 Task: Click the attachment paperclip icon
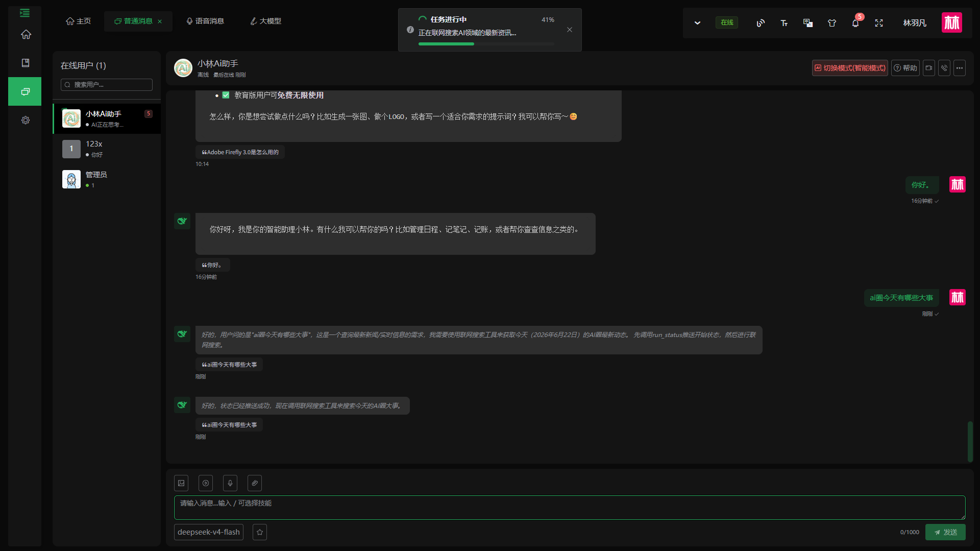click(255, 483)
